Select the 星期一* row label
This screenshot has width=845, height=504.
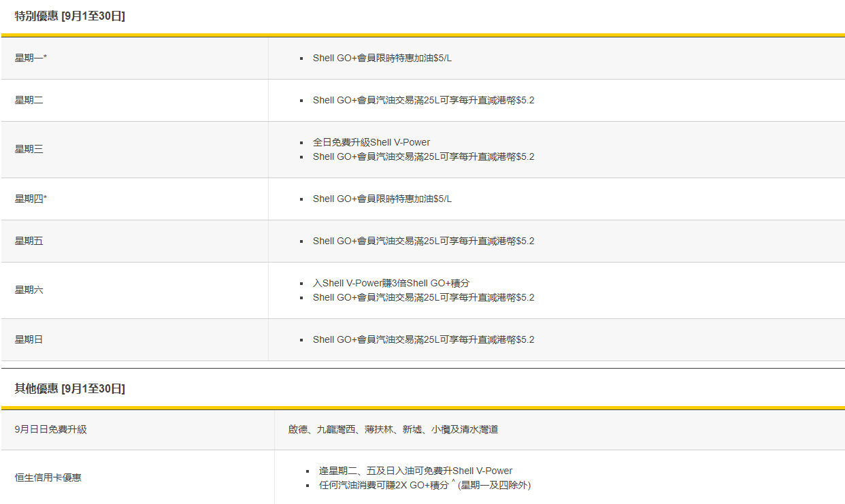(31, 58)
